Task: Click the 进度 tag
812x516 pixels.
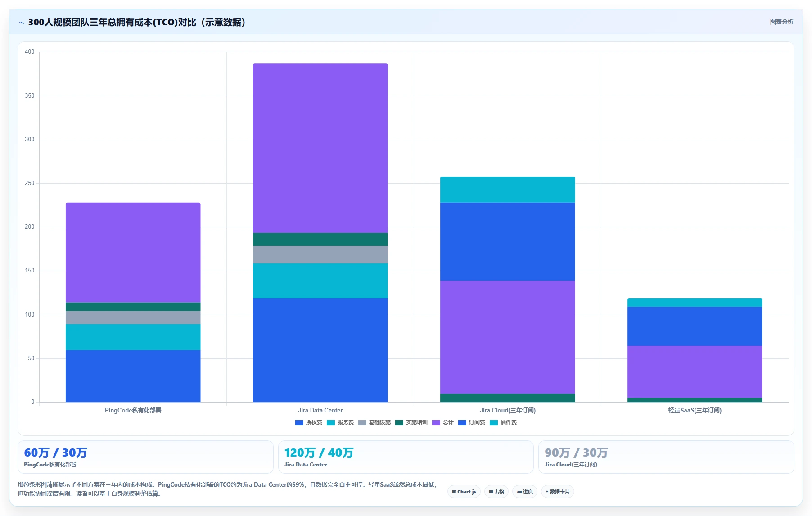Action: coord(525,492)
